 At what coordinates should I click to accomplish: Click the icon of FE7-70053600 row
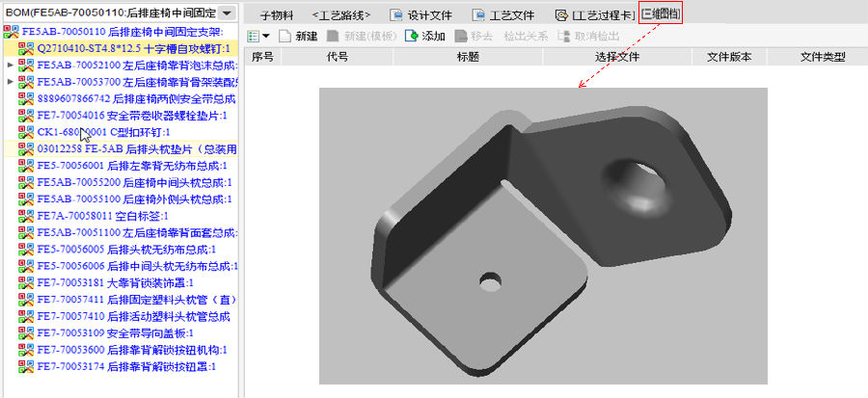click(26, 350)
